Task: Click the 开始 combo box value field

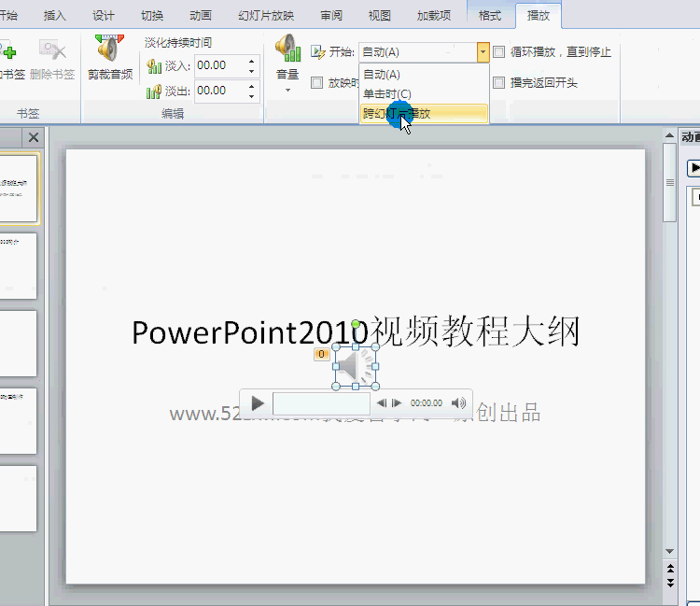Action: (417, 52)
